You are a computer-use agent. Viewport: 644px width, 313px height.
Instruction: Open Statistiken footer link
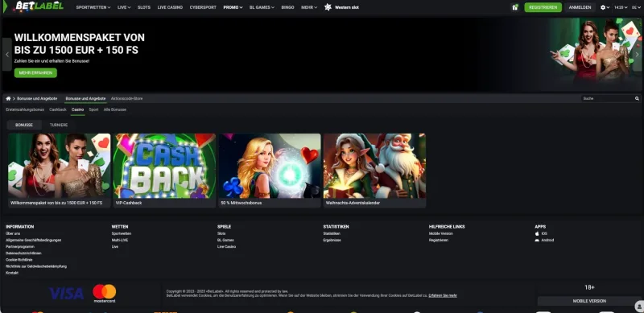click(332, 233)
